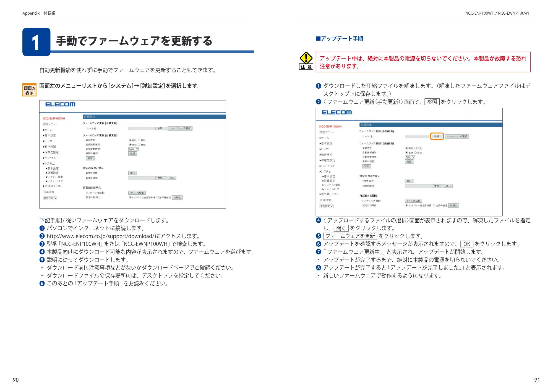Click the elecom.co.jp support download URL text
The height and width of the screenshot is (392, 553).
pos(100,236)
